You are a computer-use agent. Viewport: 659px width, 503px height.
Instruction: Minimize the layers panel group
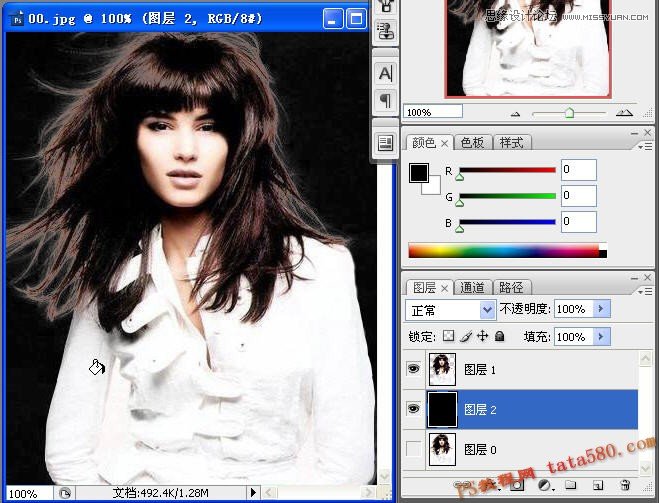(x=635, y=278)
